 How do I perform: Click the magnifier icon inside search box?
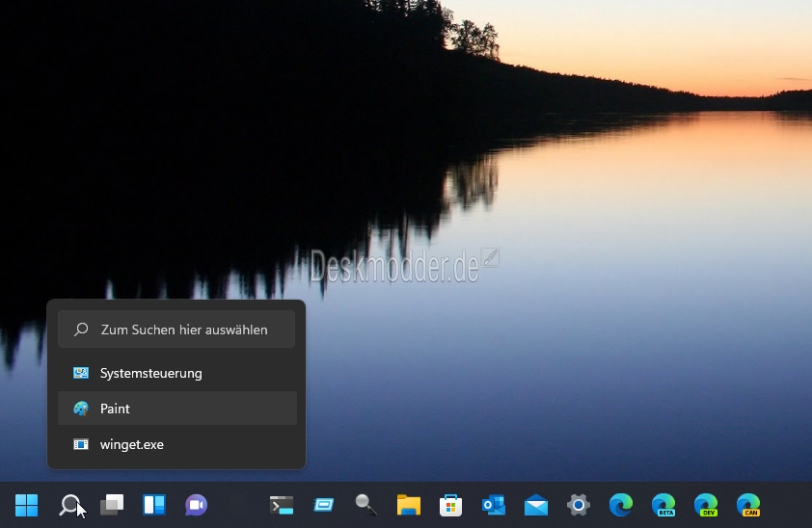[81, 330]
